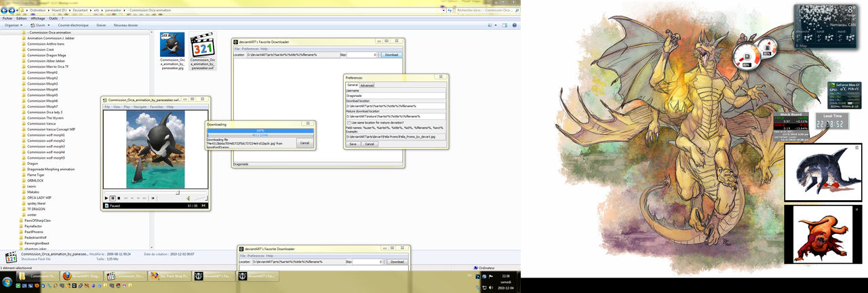This screenshot has width=868, height=293.
Task: Click the media player Stop button
Action: coord(119,198)
